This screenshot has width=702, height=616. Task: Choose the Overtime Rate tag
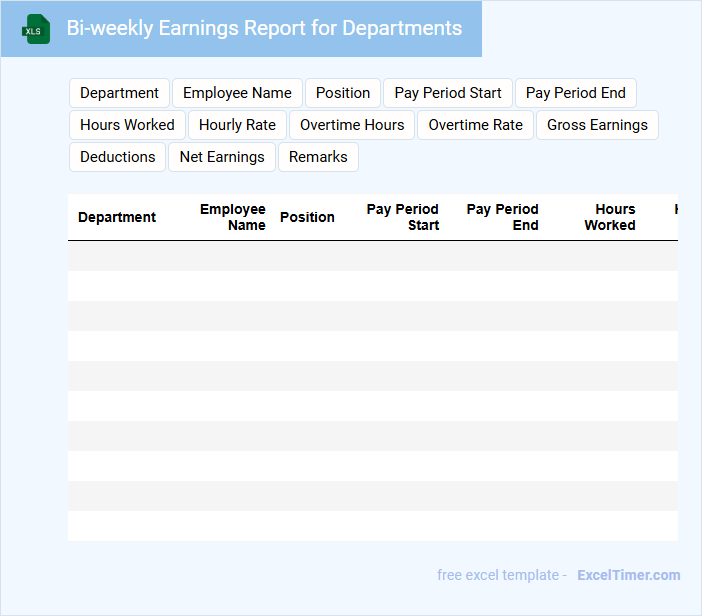click(476, 125)
